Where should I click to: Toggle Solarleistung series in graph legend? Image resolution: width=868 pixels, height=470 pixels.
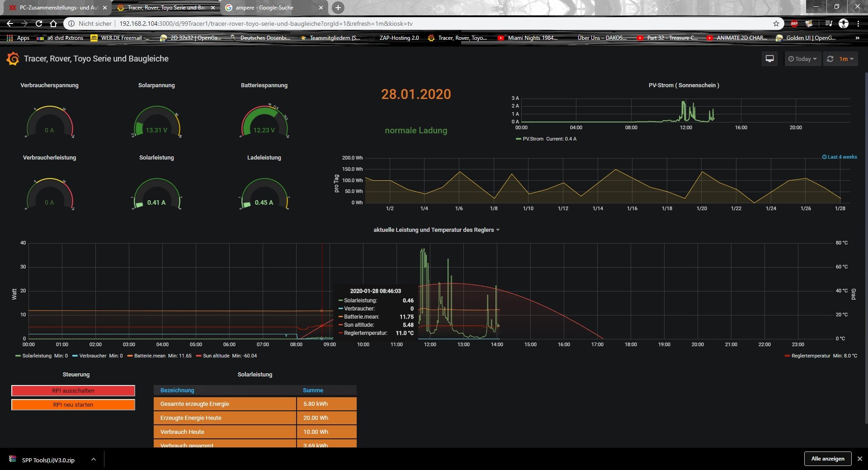[x=37, y=356]
